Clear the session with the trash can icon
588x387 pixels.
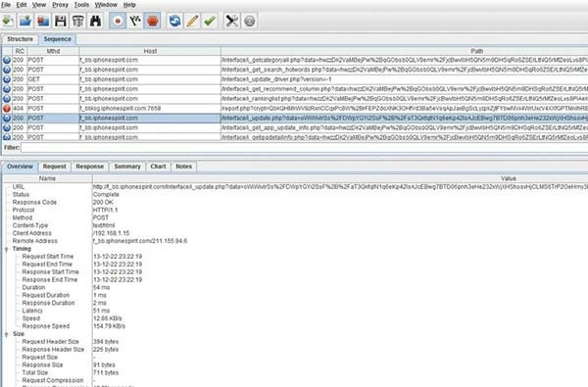click(x=78, y=21)
